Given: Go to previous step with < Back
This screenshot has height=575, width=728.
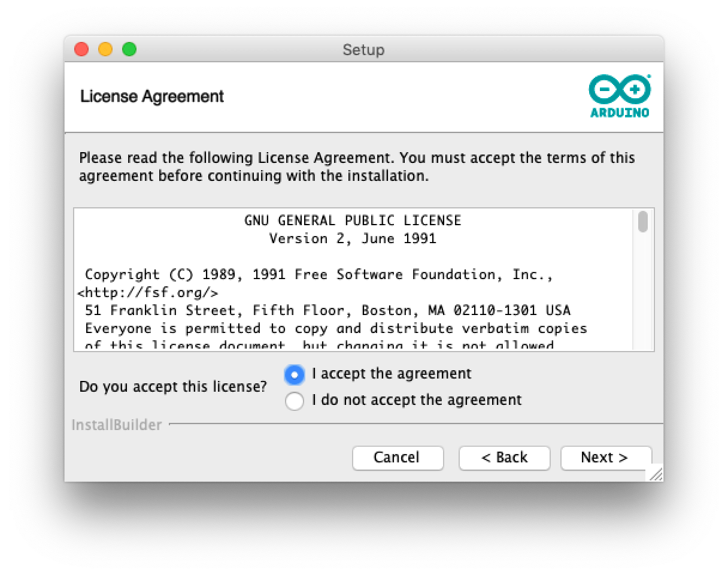Looking at the screenshot, I should point(504,458).
